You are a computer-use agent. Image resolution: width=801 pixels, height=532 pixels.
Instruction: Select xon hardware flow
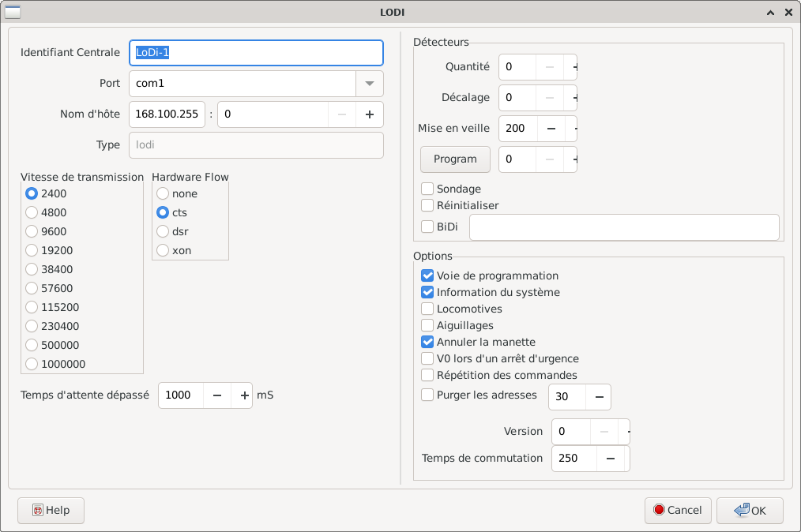[163, 251]
